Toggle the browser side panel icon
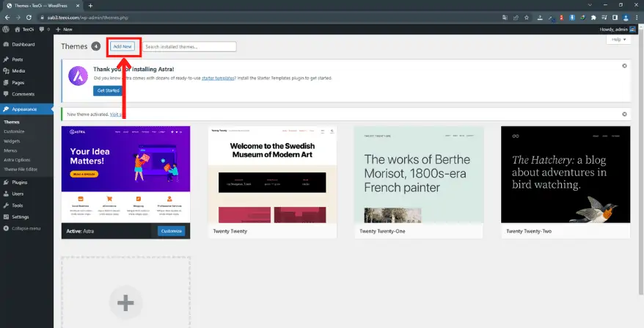The image size is (644, 328). tap(615, 18)
